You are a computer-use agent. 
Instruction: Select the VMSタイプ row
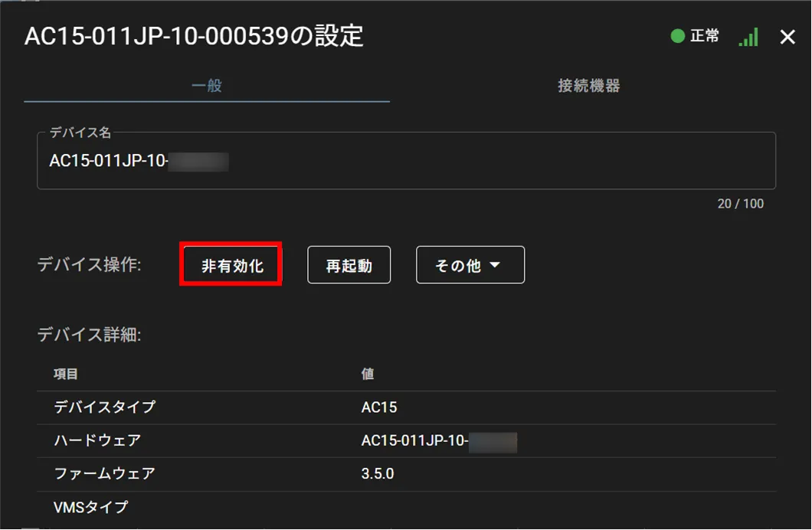tap(90, 507)
